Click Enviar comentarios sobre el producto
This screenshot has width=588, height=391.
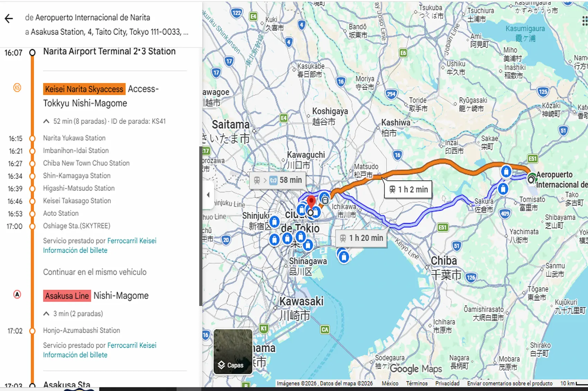pos(510,383)
